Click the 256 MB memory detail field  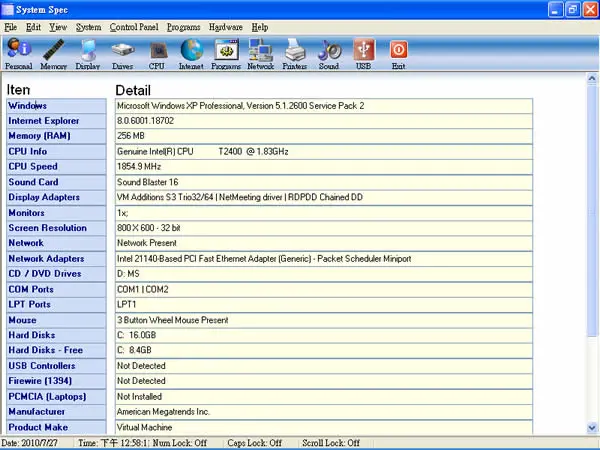click(324, 136)
